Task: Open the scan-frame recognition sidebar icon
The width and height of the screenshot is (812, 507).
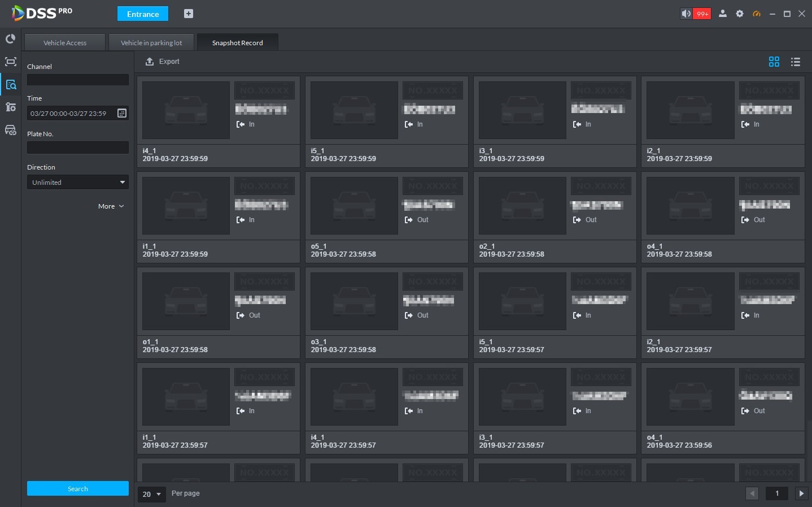Action: (x=10, y=62)
